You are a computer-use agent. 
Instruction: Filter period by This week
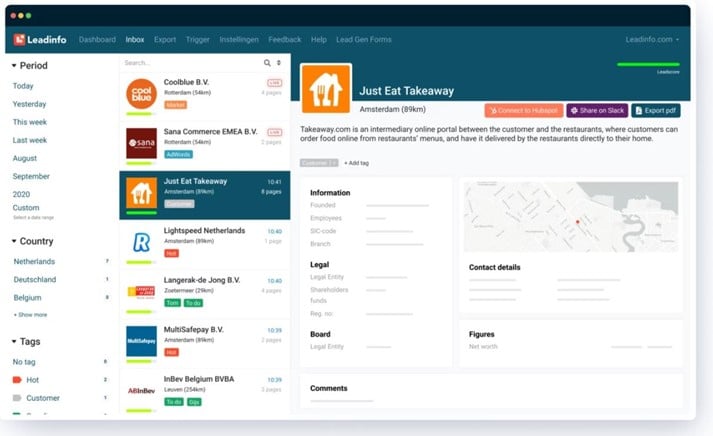pyautogui.click(x=30, y=122)
